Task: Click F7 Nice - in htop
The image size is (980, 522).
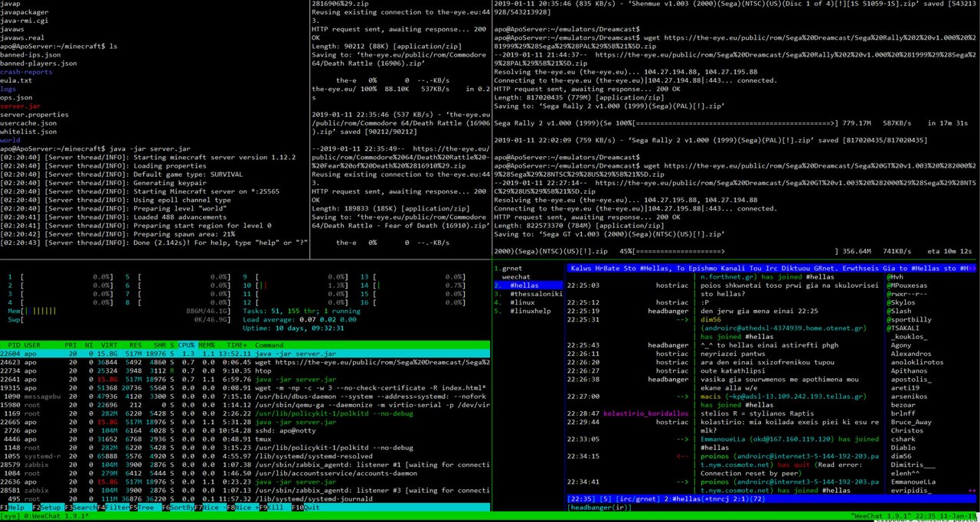Action: pyautogui.click(x=211, y=507)
